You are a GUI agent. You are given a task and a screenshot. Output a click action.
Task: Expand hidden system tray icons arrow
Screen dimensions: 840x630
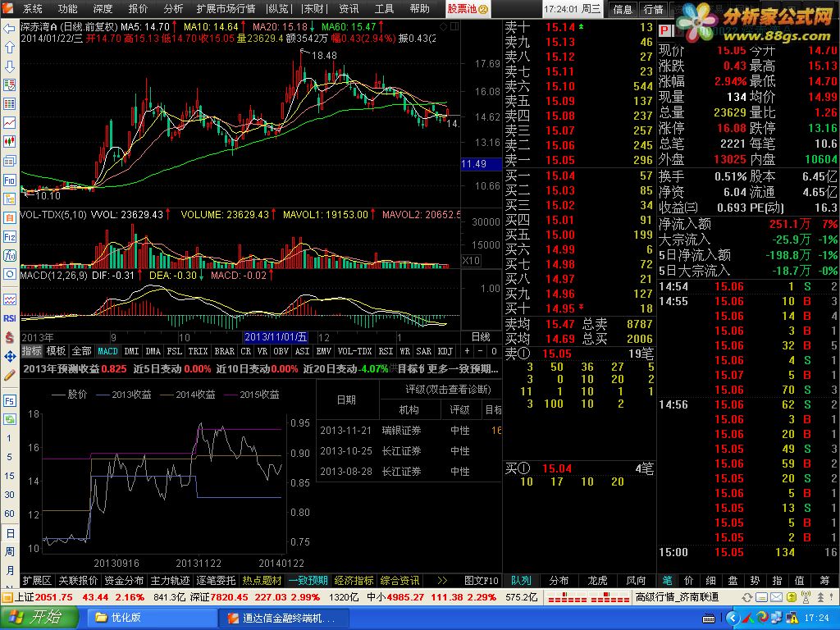click(x=732, y=619)
